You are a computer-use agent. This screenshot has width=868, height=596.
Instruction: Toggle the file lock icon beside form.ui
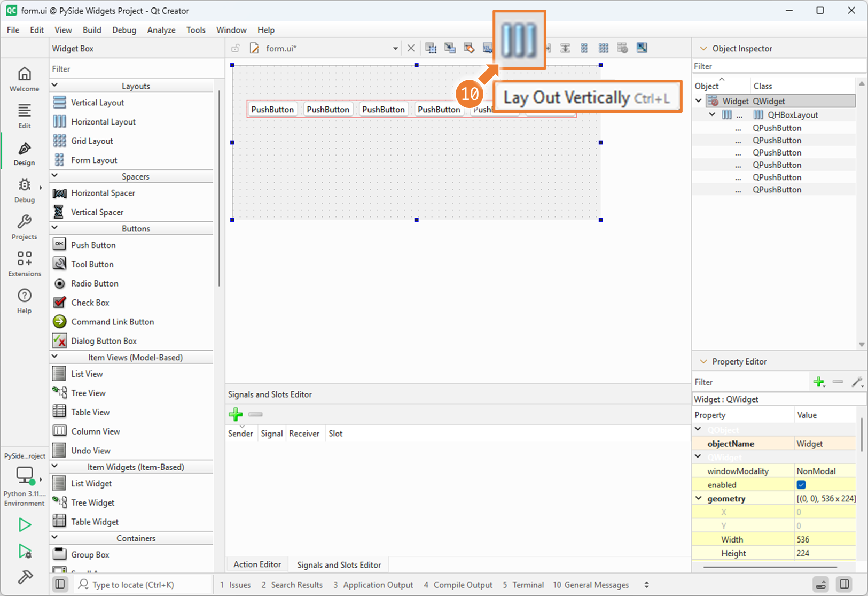[235, 48]
